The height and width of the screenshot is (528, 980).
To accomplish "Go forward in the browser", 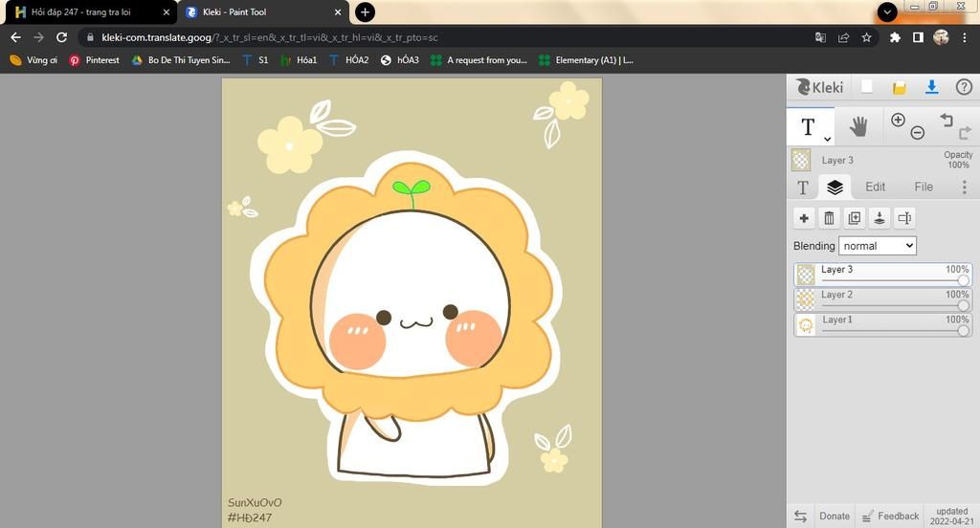I will coord(38,37).
